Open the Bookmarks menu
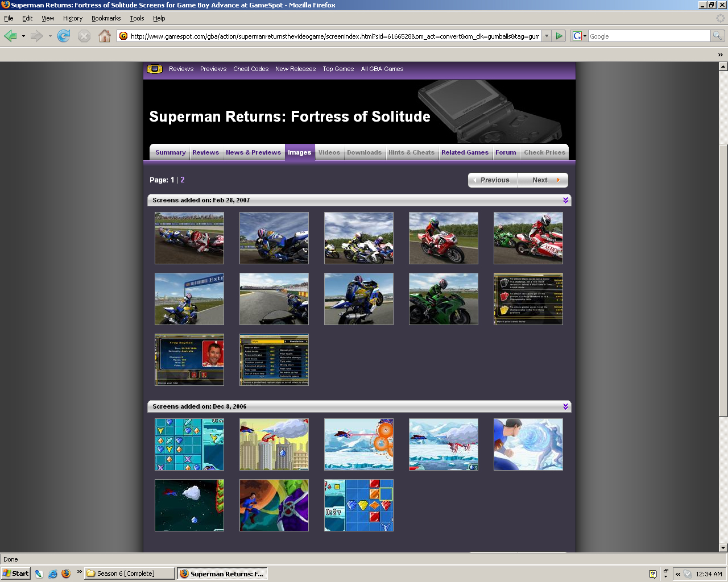 106,18
